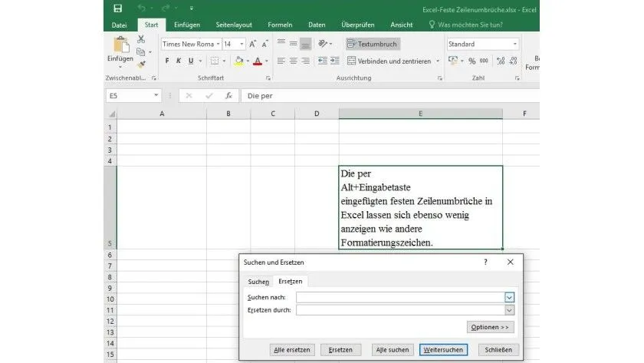Add a decimal place
Image resolution: width=644 pixels, height=363 pixels.
[x=501, y=61]
